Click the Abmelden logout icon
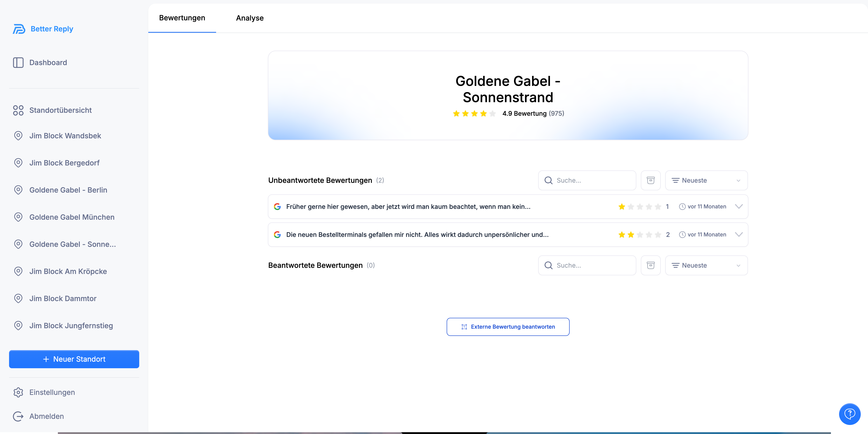 [x=18, y=416]
